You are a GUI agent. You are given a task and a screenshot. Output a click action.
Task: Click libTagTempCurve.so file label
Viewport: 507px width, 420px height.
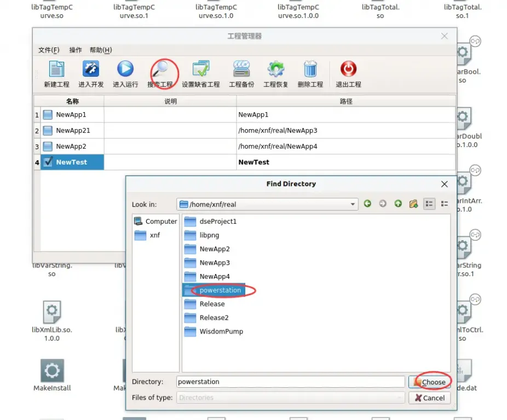click(51, 11)
